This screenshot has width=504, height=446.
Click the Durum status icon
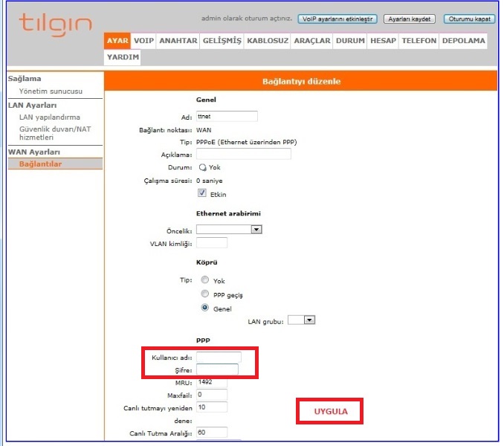(202, 167)
